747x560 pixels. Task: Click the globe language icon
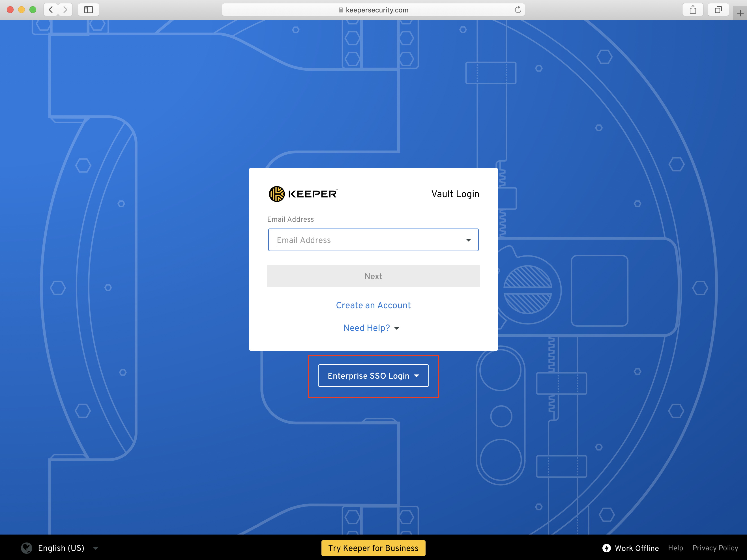point(27,548)
